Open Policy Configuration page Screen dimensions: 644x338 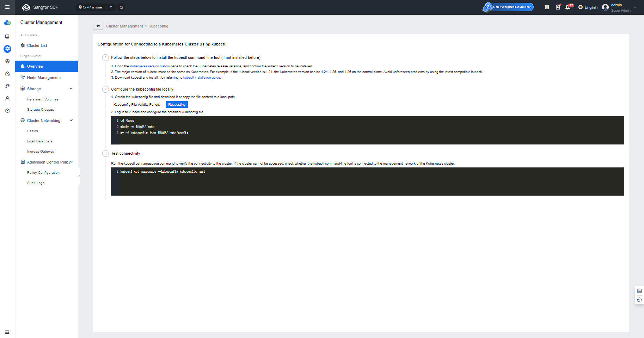pyautogui.click(x=43, y=173)
